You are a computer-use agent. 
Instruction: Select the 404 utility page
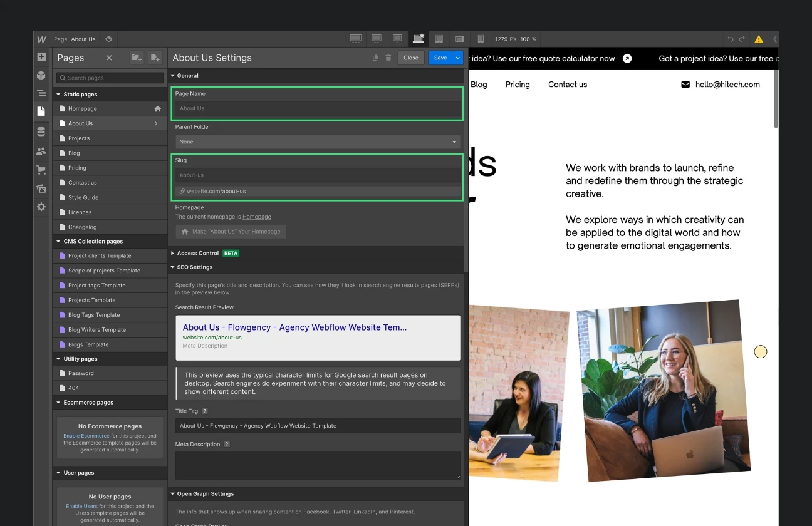click(110, 388)
